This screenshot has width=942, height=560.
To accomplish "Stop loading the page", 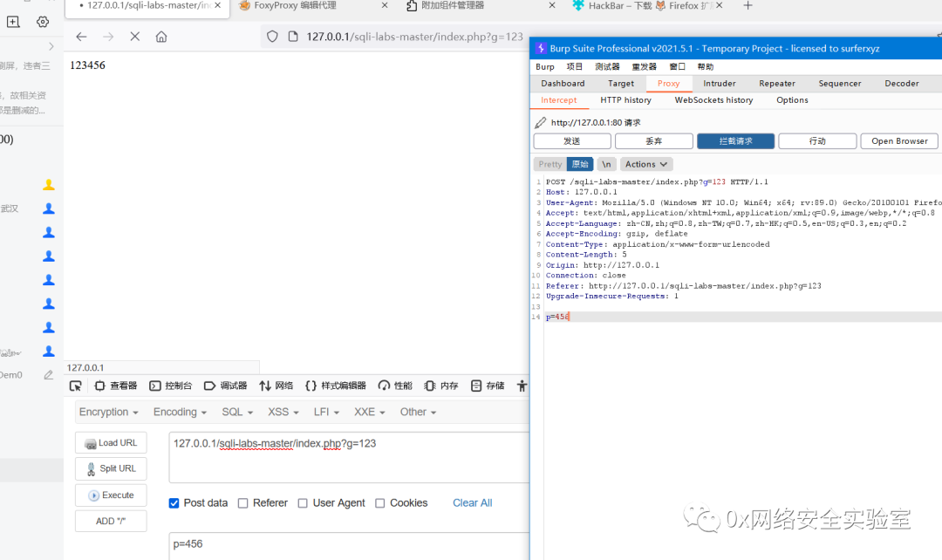I will (135, 37).
